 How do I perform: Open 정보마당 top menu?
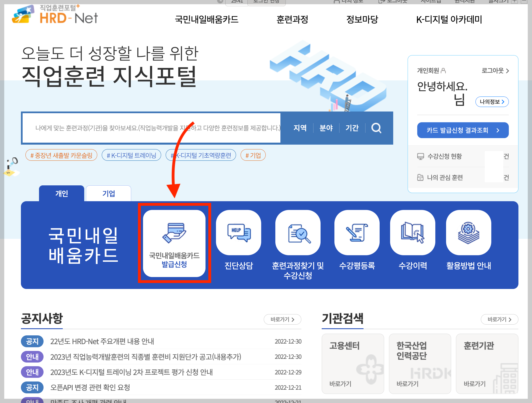pos(362,20)
